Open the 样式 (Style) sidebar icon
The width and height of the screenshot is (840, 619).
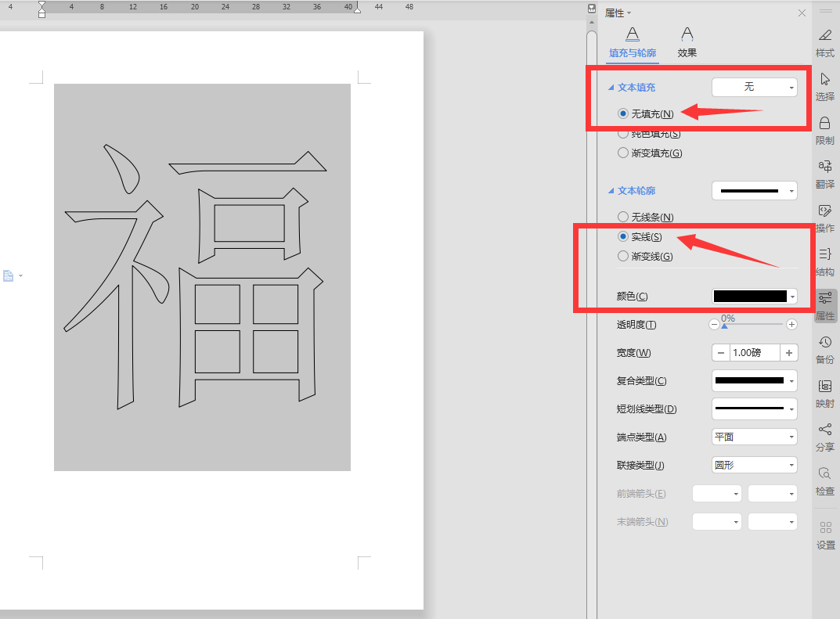click(825, 43)
